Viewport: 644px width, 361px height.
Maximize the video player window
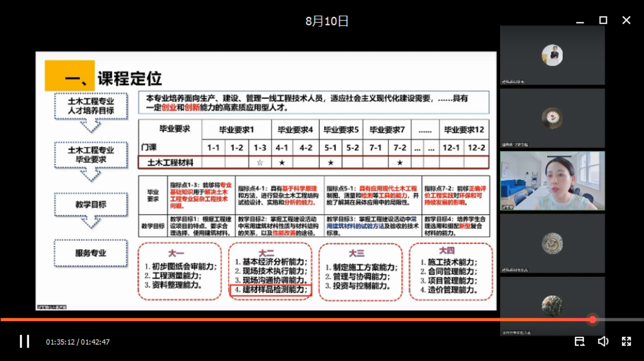(x=603, y=20)
